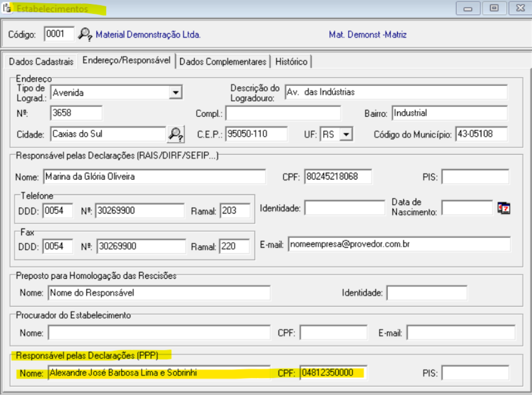Viewport: 532px width, 395px height.
Task: Open the Dados Complementares tab
Action: pos(223,61)
